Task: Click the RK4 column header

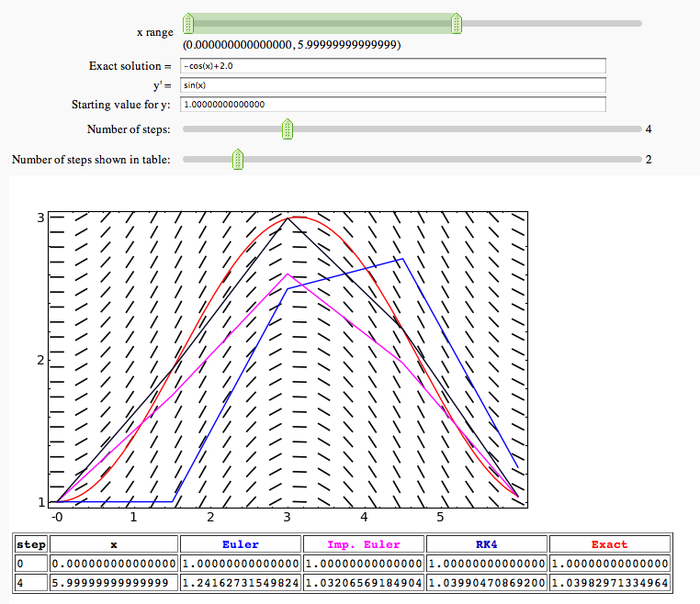Action: 487,544
